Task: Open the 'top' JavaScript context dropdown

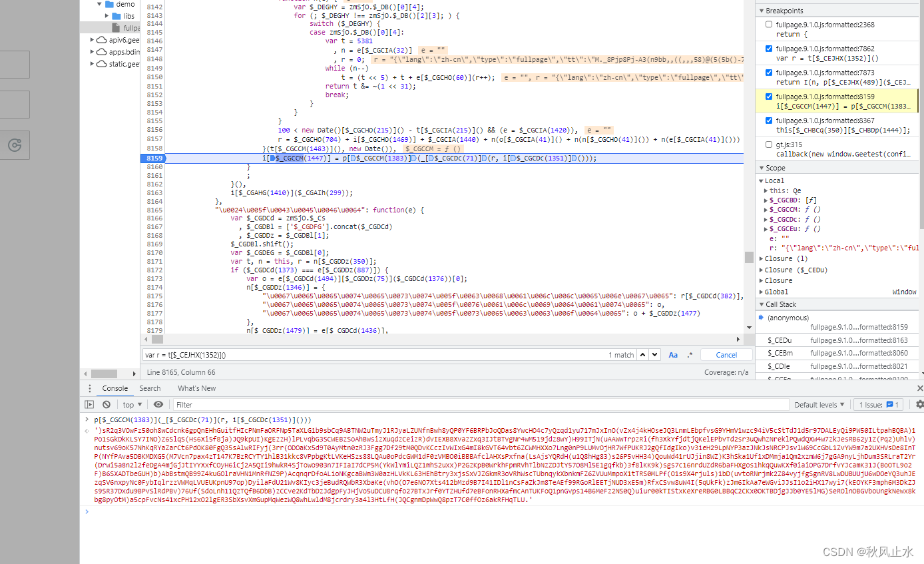Action: click(x=132, y=404)
